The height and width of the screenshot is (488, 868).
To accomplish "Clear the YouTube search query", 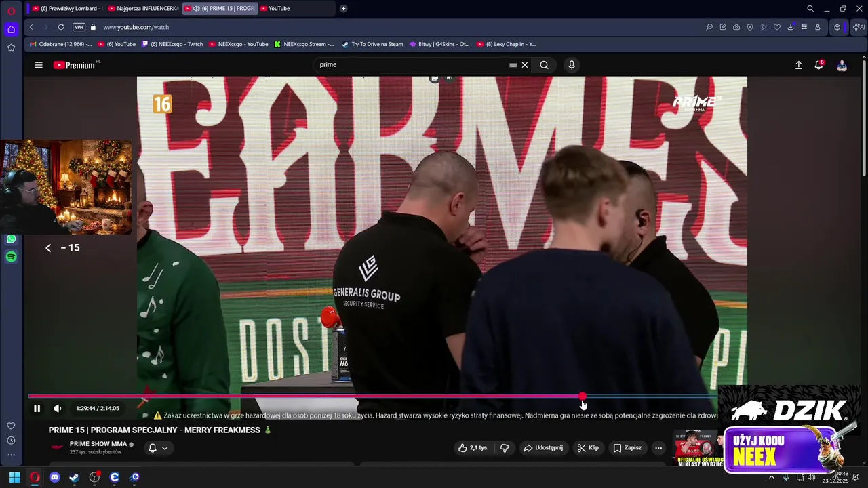I will click(x=524, y=65).
